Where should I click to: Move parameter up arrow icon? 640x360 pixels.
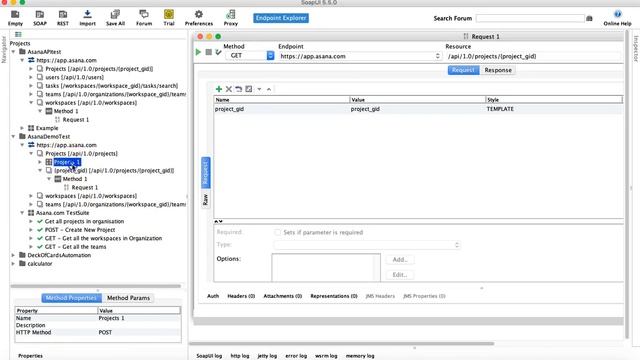coord(269,89)
